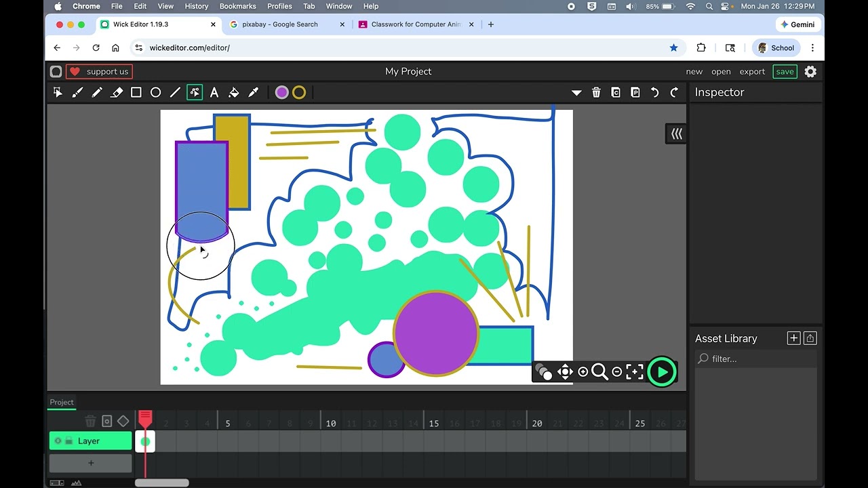The height and width of the screenshot is (488, 868).
Task: Undo the last action
Action: coord(655,92)
